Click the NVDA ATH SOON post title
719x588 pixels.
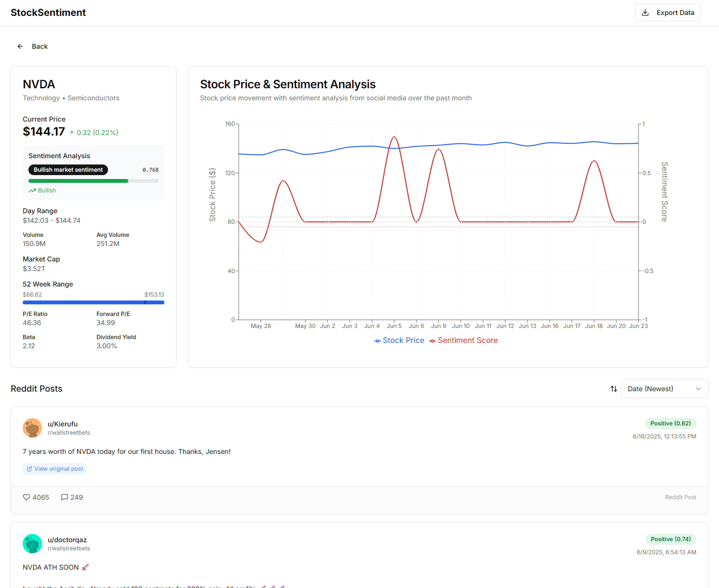pyautogui.click(x=56, y=567)
